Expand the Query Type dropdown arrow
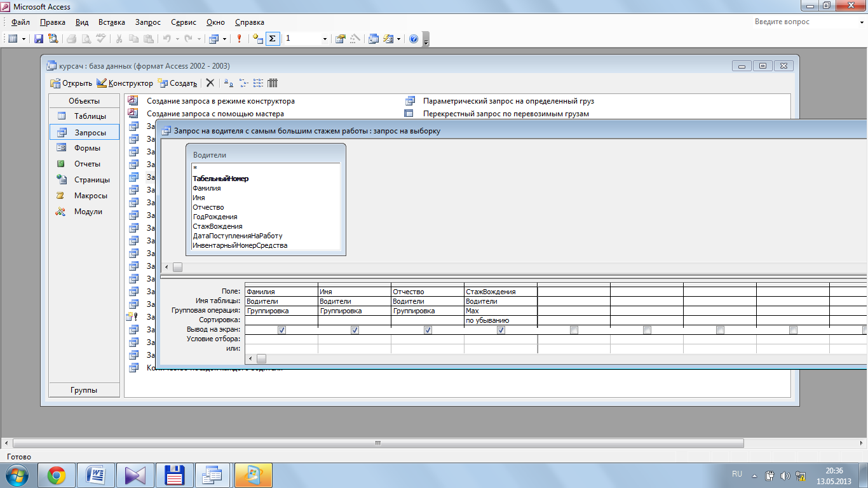868x488 pixels. [x=224, y=39]
